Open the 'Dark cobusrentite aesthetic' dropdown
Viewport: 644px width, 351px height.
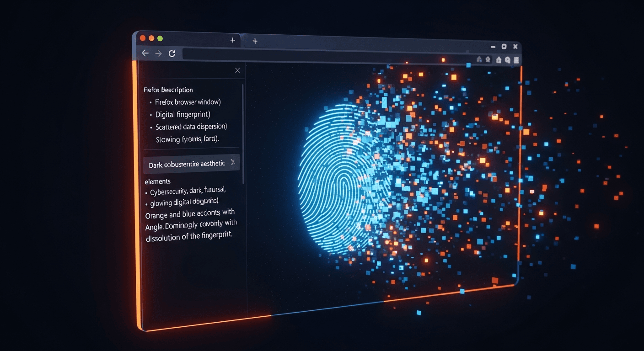click(191, 164)
